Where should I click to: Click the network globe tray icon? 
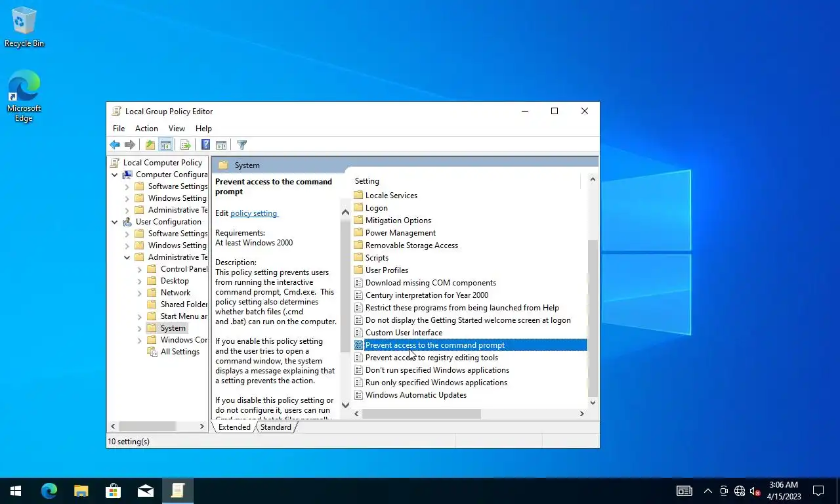tap(740, 491)
